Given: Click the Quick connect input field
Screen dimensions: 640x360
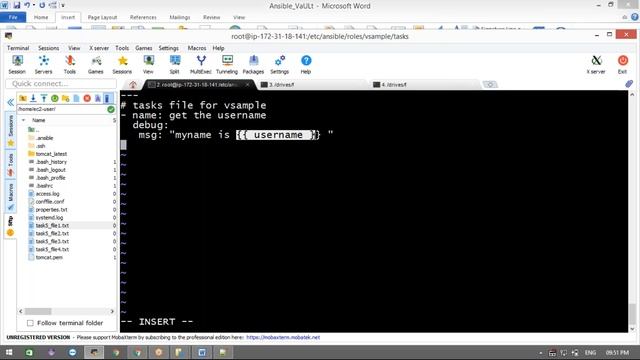Looking at the screenshot, I should [61, 84].
